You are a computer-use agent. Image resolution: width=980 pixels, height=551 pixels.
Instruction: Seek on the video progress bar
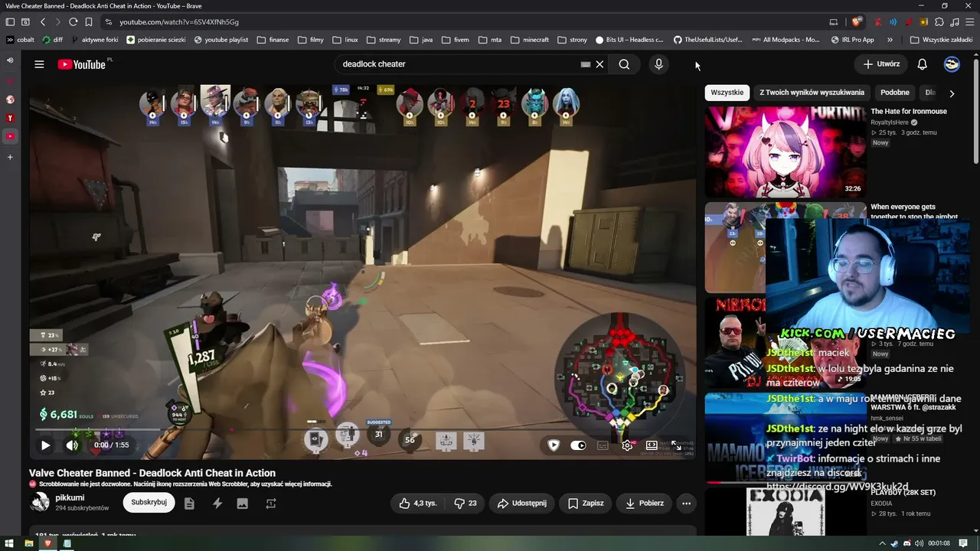tap(363, 430)
